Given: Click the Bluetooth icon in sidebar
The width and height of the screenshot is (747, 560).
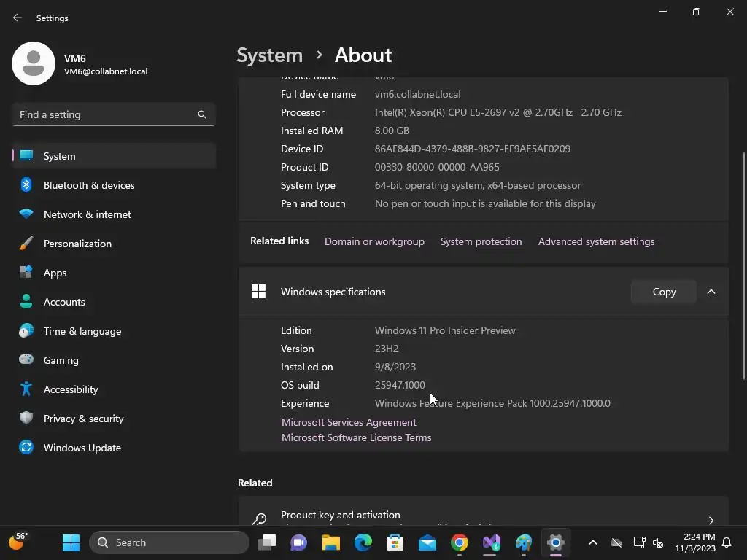Looking at the screenshot, I should point(26,184).
